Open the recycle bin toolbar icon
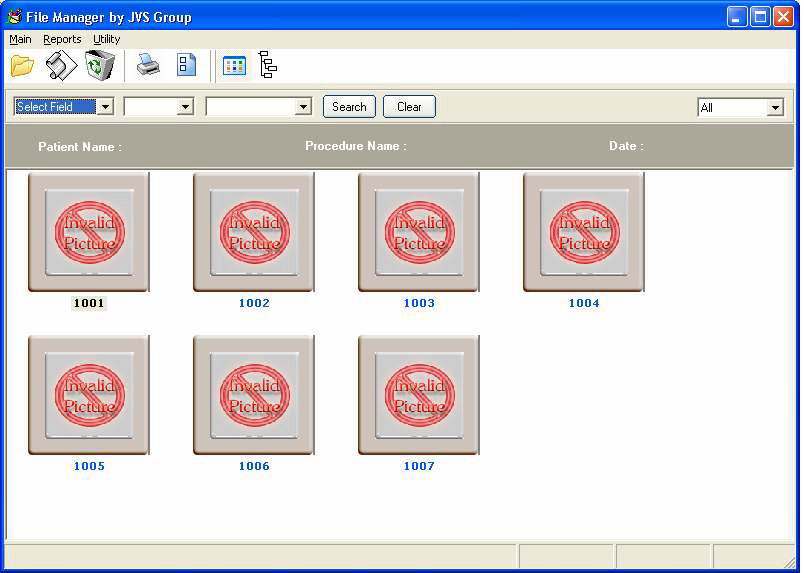The width and height of the screenshot is (804, 573). coord(100,66)
